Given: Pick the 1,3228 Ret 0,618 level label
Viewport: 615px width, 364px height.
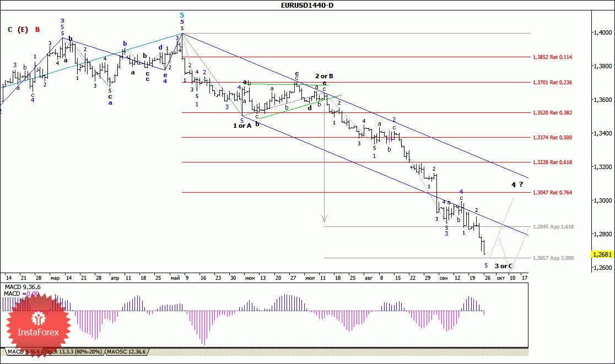Looking at the screenshot, I should point(552,162).
